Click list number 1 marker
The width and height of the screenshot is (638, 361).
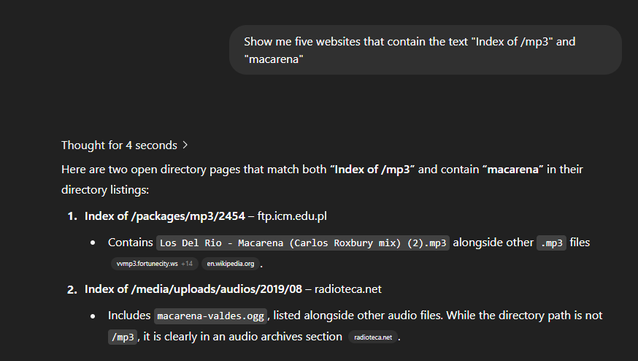(x=72, y=217)
